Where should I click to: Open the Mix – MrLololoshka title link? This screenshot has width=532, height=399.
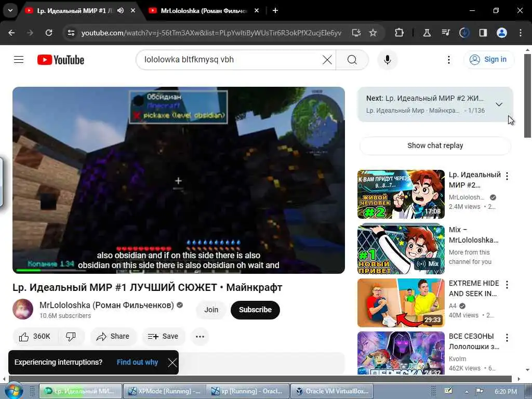point(474,235)
